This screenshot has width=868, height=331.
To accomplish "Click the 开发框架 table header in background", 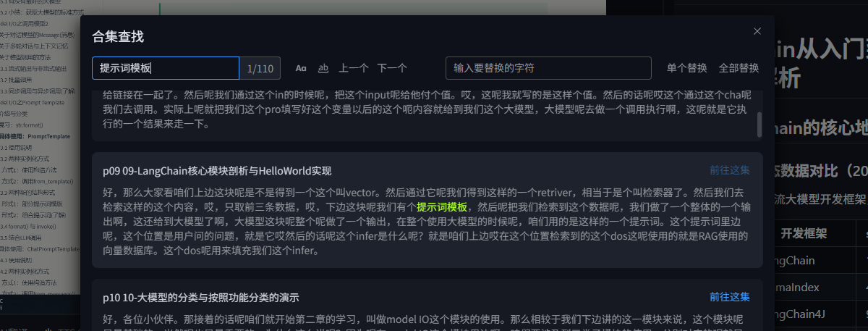I will 804,233.
